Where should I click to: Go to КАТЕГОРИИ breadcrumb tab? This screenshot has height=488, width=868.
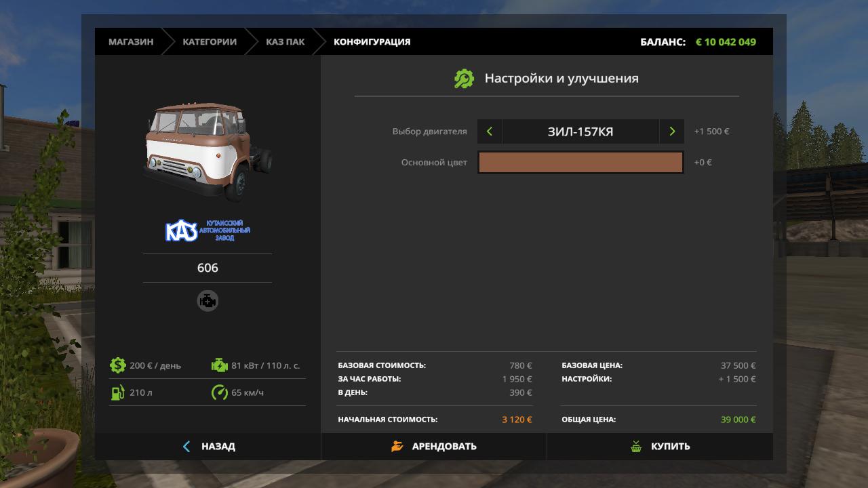tap(210, 42)
